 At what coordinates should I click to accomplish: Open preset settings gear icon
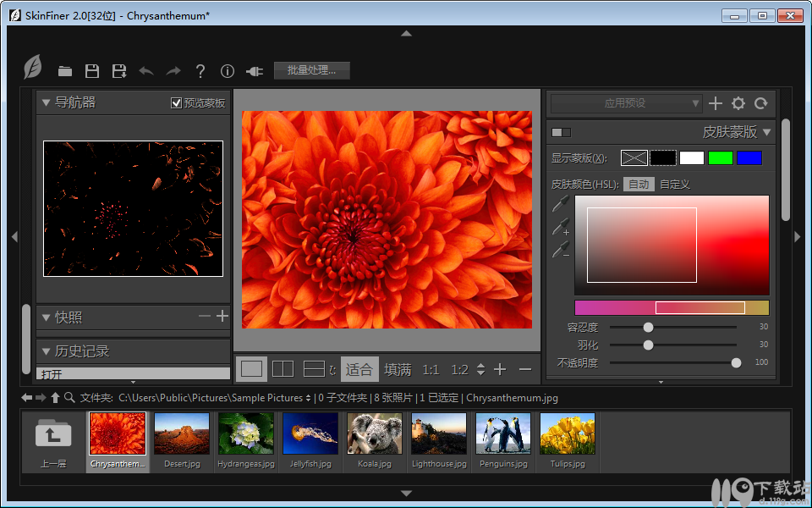(738, 103)
